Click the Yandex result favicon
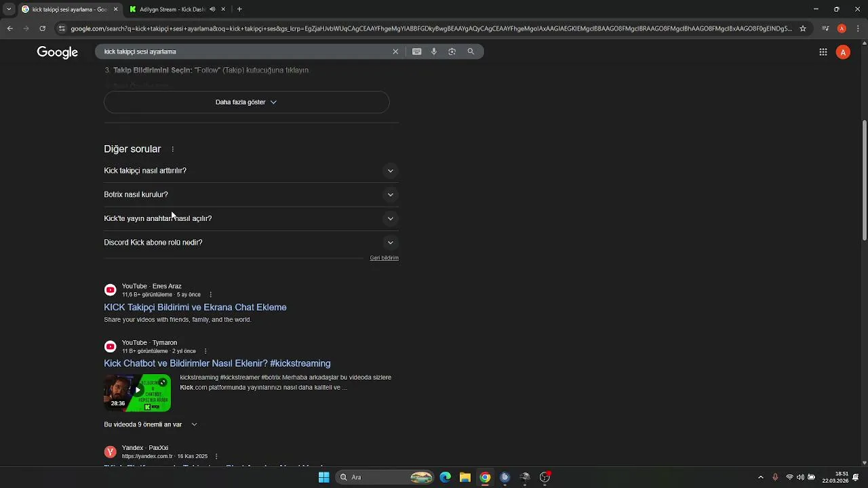 coord(110,452)
